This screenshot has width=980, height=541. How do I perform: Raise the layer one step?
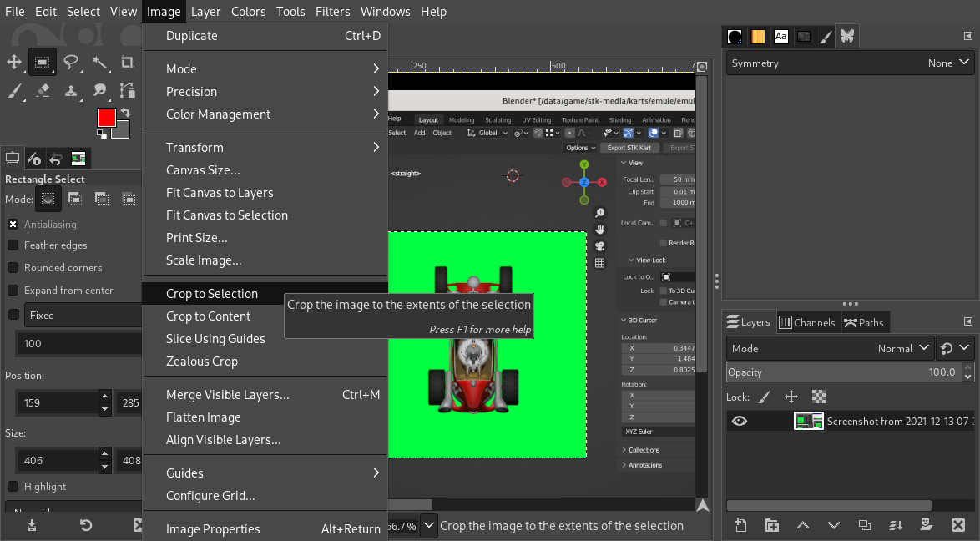tap(802, 525)
